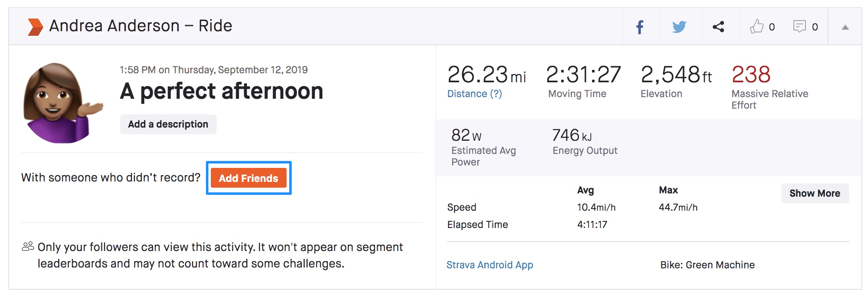
Task: Share the ride on Twitter
Action: click(x=679, y=27)
